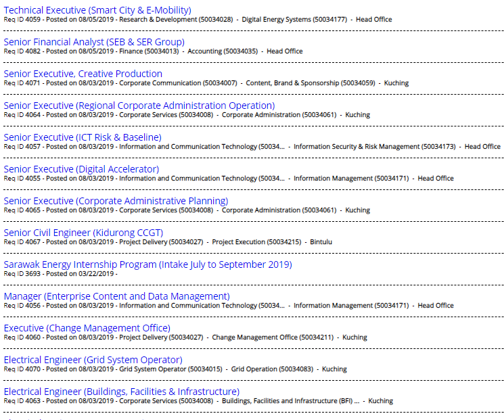
Task: Open Senior Executive (Regional Corporate Administration Operation)
Action: (x=139, y=106)
